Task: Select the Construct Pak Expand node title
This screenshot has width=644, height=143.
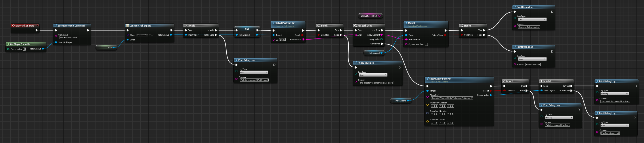Action: click(x=140, y=25)
